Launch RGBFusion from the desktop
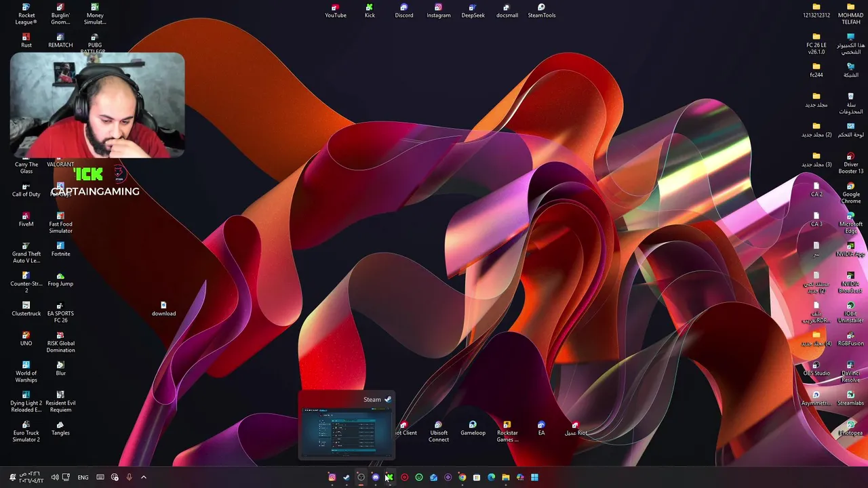The width and height of the screenshot is (868, 488). tap(850, 338)
